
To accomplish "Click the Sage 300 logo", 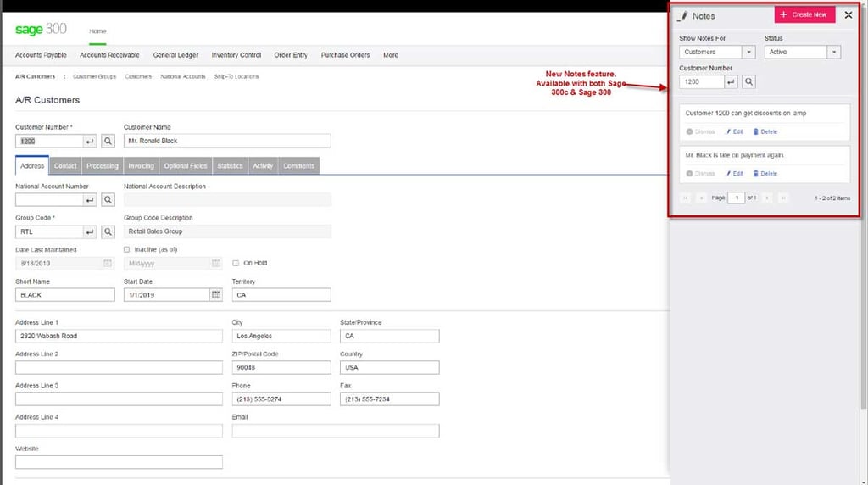I will (x=41, y=29).
